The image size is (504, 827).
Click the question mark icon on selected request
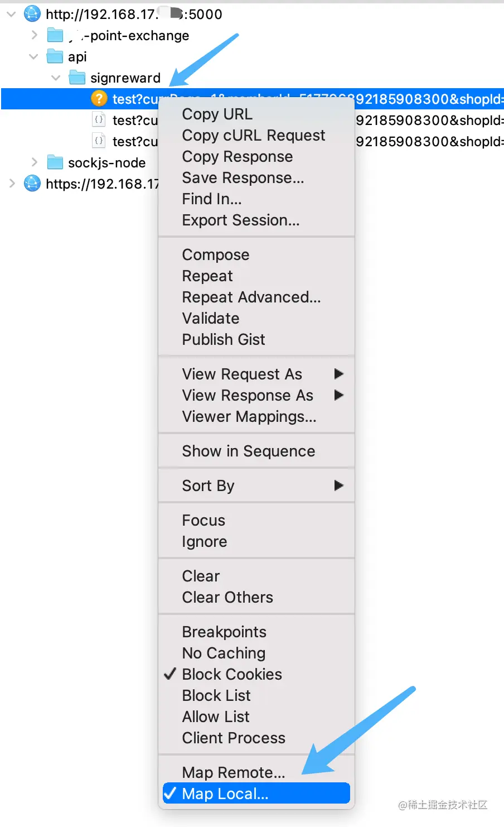click(x=99, y=99)
